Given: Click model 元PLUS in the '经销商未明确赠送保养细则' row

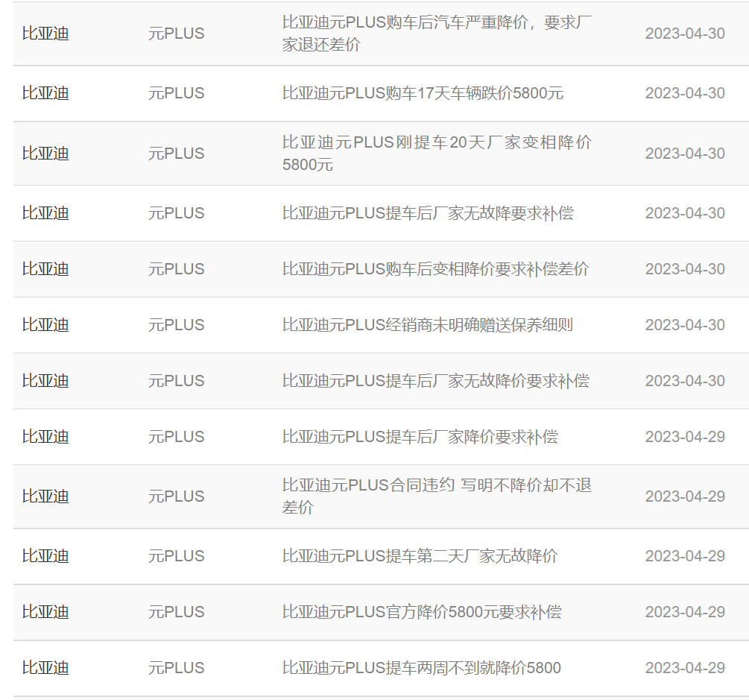Looking at the screenshot, I should click(177, 325).
